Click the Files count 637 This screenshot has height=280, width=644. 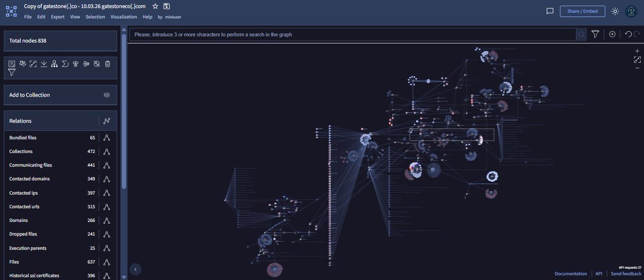coord(91,262)
